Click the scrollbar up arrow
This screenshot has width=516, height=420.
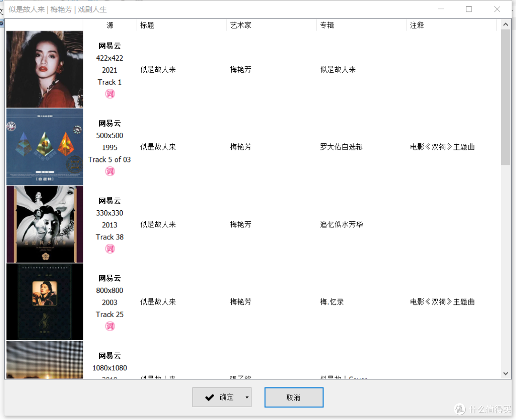(x=505, y=24)
